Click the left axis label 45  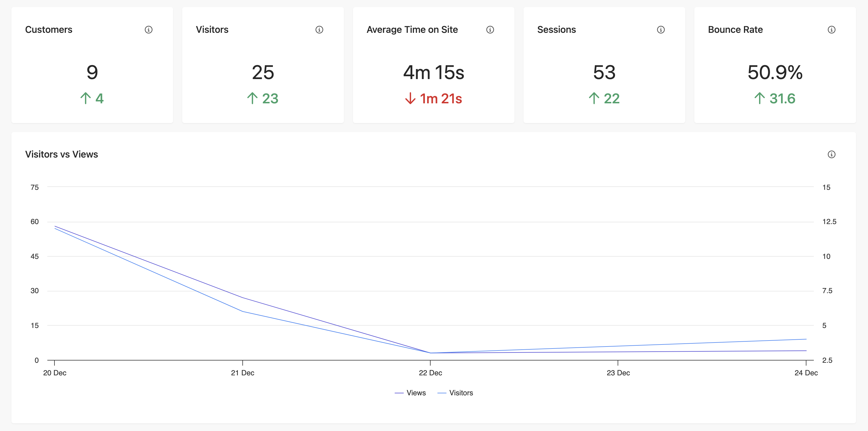pyautogui.click(x=35, y=256)
